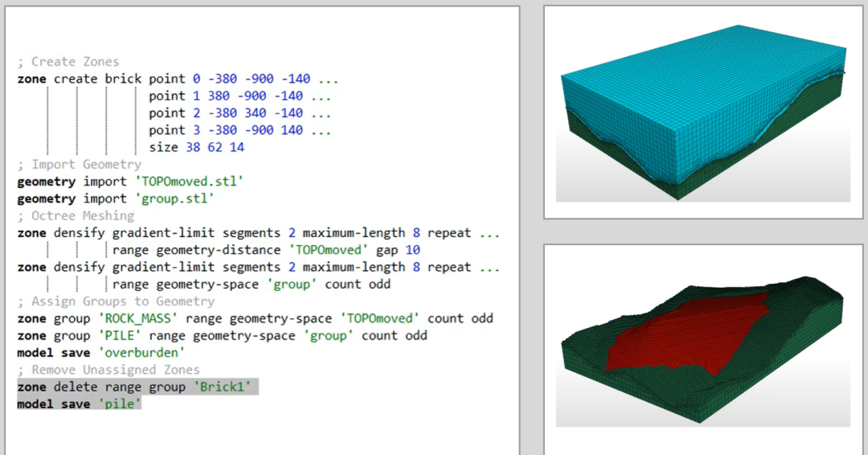Select the cyan brick mesh model image

703,113
